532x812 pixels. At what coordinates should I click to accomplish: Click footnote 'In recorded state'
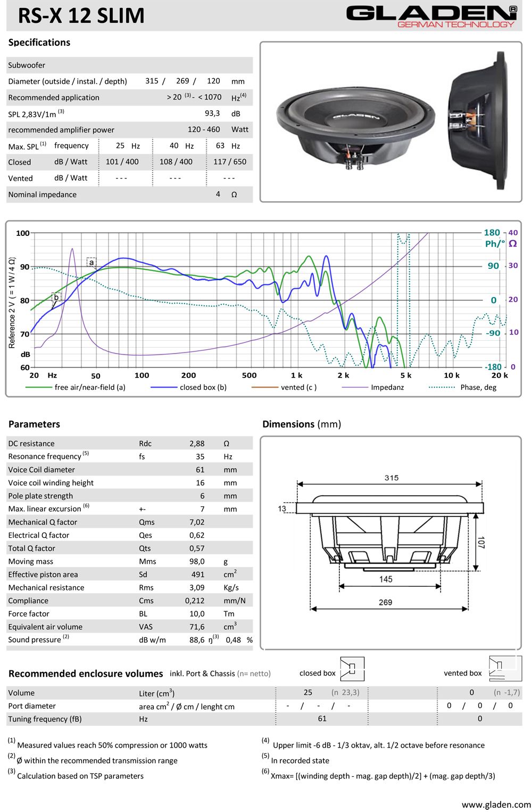point(300,761)
